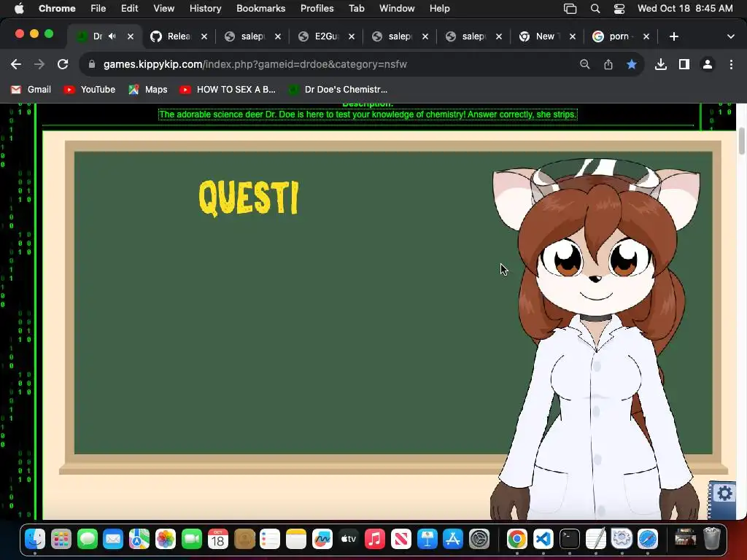
Task: Launch Safari from the dock
Action: (x=648, y=539)
